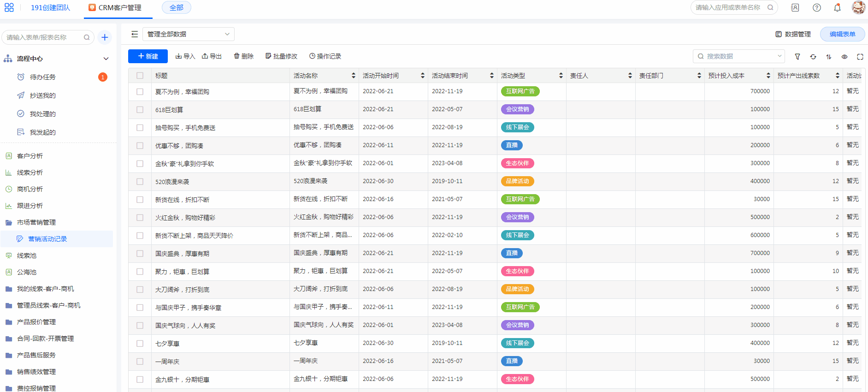Open the notification bell
This screenshot has height=392, width=868.
(x=838, y=8)
